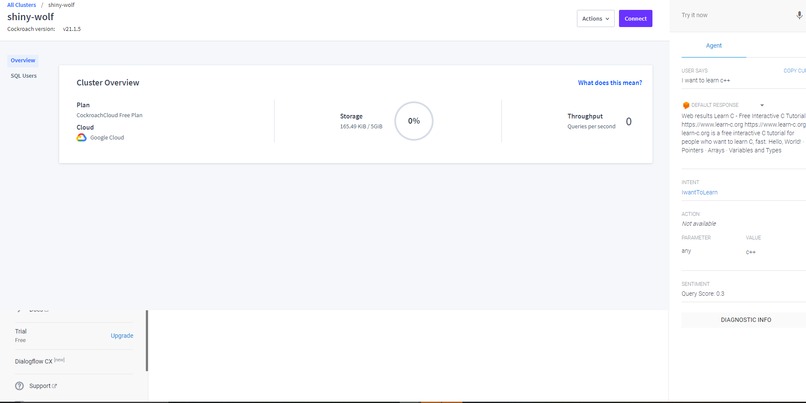Open the Actions dropdown
Viewport: 806px width, 403px height.
595,19
